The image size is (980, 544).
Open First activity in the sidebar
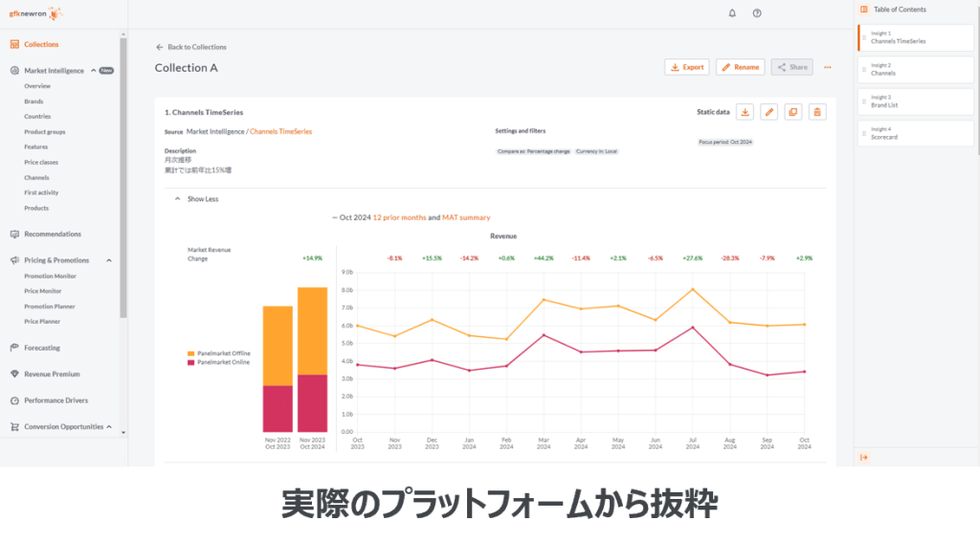pos(41,193)
